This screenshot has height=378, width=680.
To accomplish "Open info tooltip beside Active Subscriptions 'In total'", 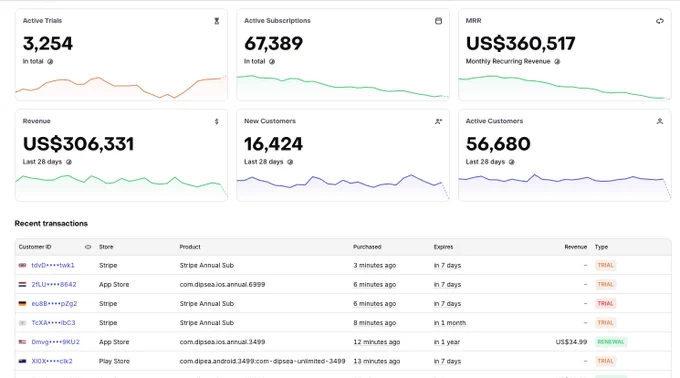I will 272,62.
